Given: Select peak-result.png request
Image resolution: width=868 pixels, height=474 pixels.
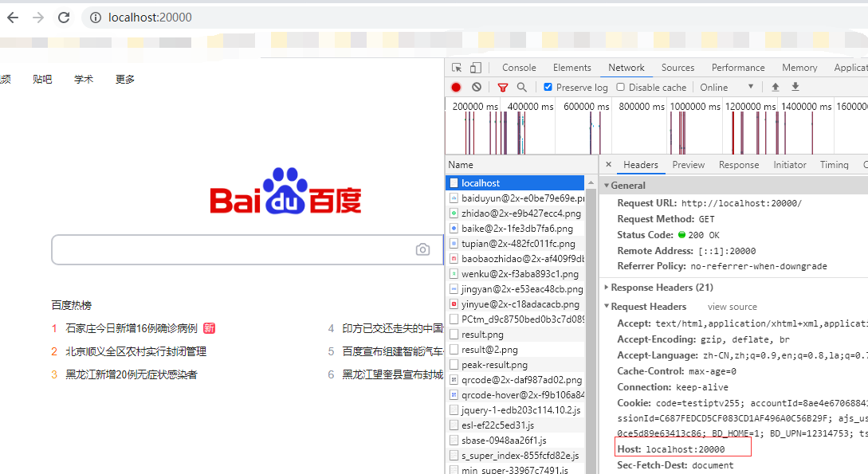Looking at the screenshot, I should (515, 365).
